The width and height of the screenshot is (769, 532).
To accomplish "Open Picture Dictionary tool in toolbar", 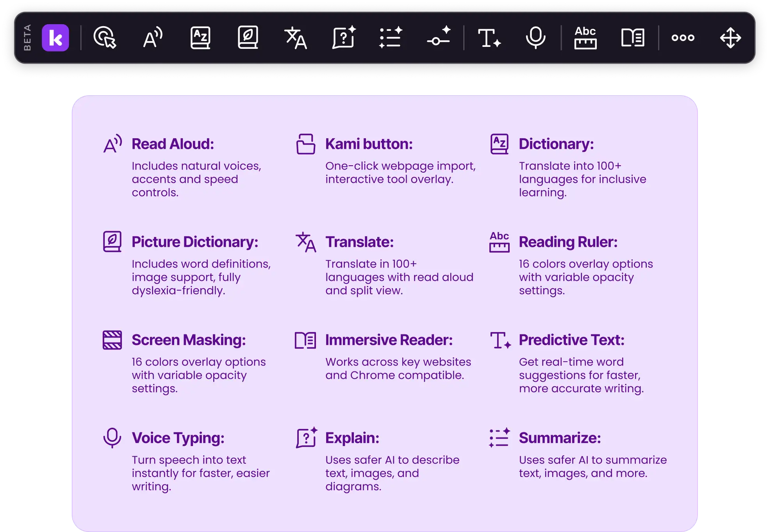I will (x=248, y=37).
